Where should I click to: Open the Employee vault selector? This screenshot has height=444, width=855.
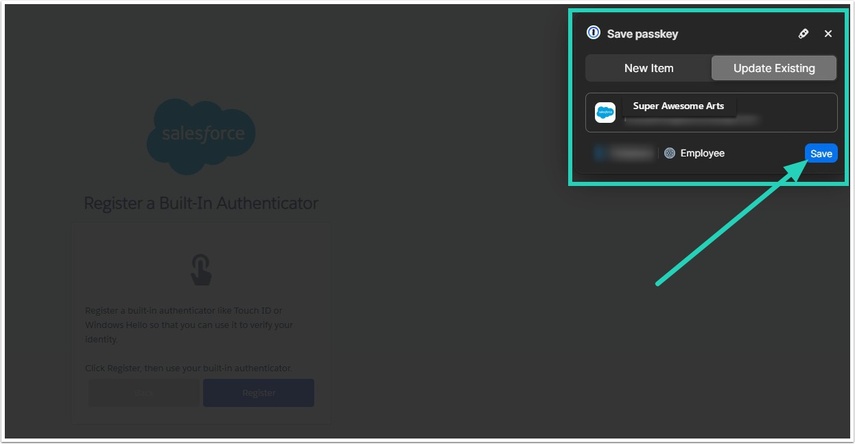(x=694, y=153)
